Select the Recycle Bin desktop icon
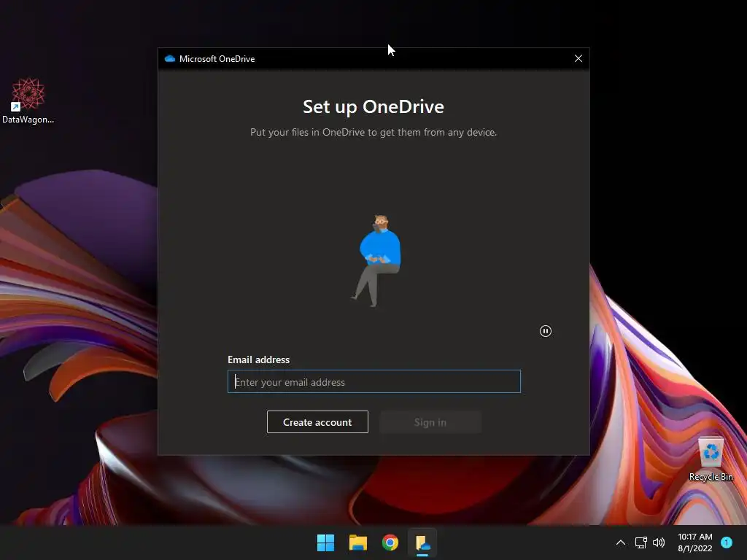The image size is (747, 560). (x=711, y=459)
